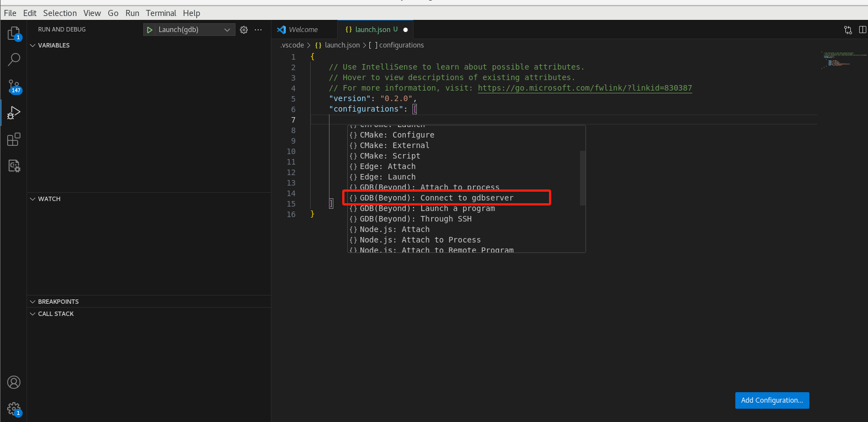This screenshot has height=422, width=868.
Task: Click the "0.2.0" version value
Action: 396,99
